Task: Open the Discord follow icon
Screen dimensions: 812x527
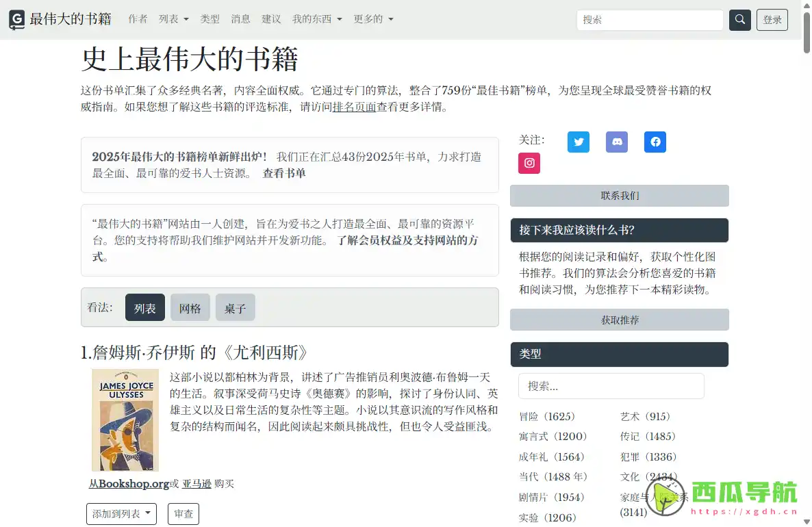Action: coord(617,142)
